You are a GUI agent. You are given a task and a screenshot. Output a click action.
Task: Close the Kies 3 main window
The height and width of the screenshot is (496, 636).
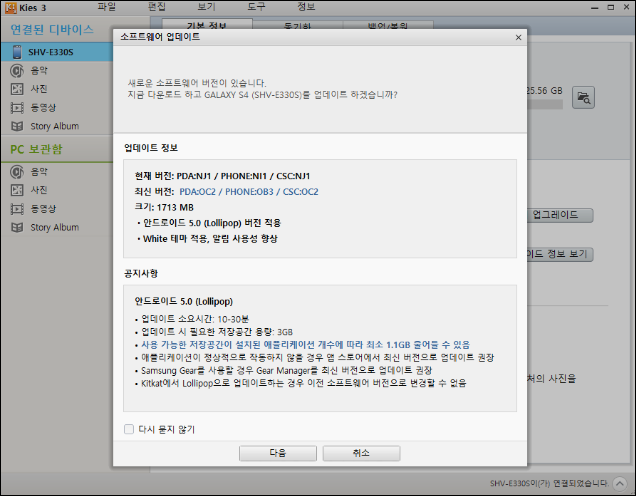(x=626, y=7)
